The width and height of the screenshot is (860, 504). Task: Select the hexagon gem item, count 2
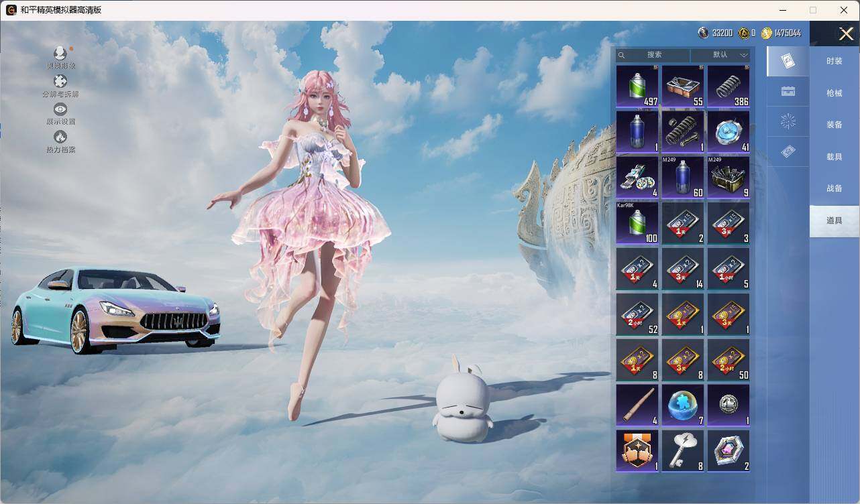pyautogui.click(x=729, y=450)
